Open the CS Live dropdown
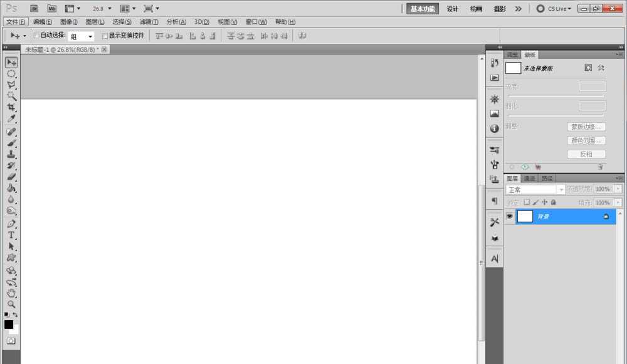627x364 pixels. click(x=554, y=9)
